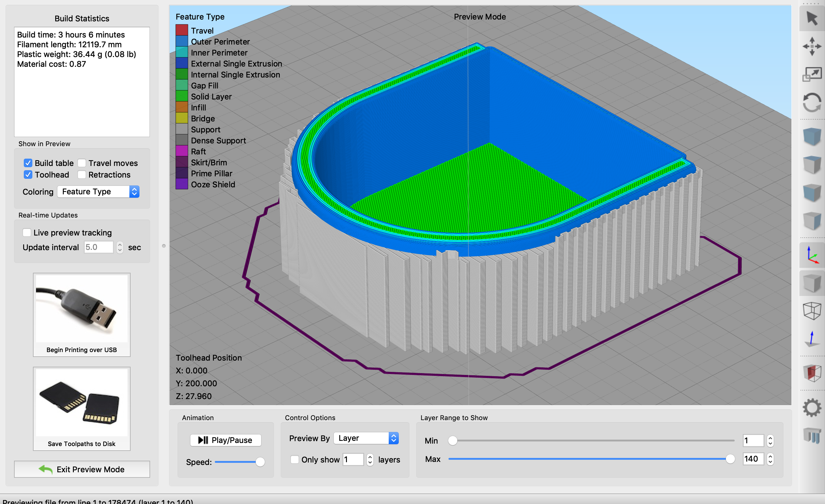Open the Coloring Feature Type dropdown
This screenshot has width=825, height=504.
click(99, 192)
